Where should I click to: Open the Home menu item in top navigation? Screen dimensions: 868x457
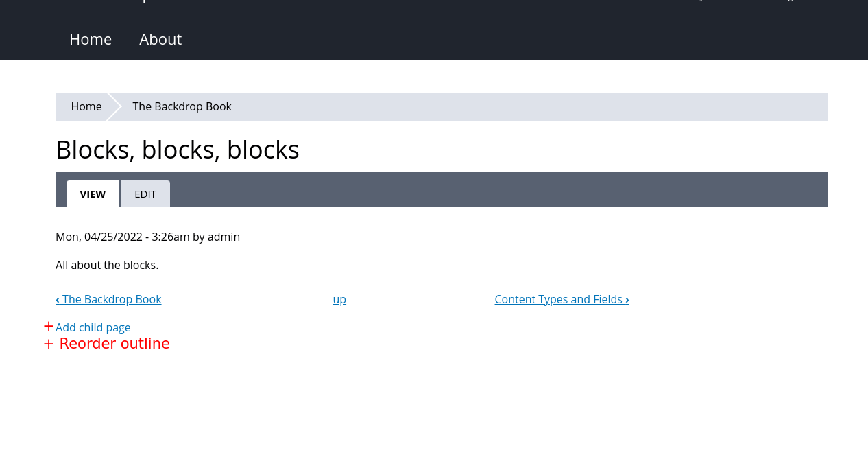(x=89, y=38)
